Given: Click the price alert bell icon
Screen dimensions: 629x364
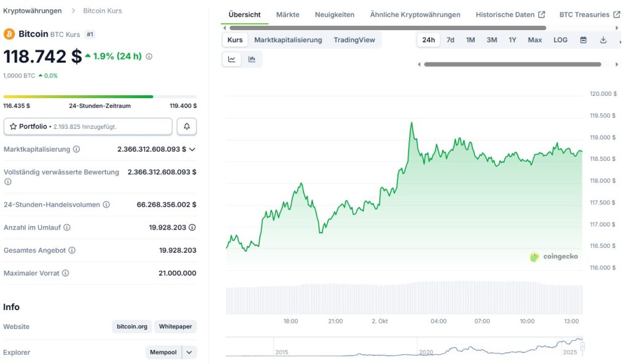Looking at the screenshot, I should coord(187,126).
